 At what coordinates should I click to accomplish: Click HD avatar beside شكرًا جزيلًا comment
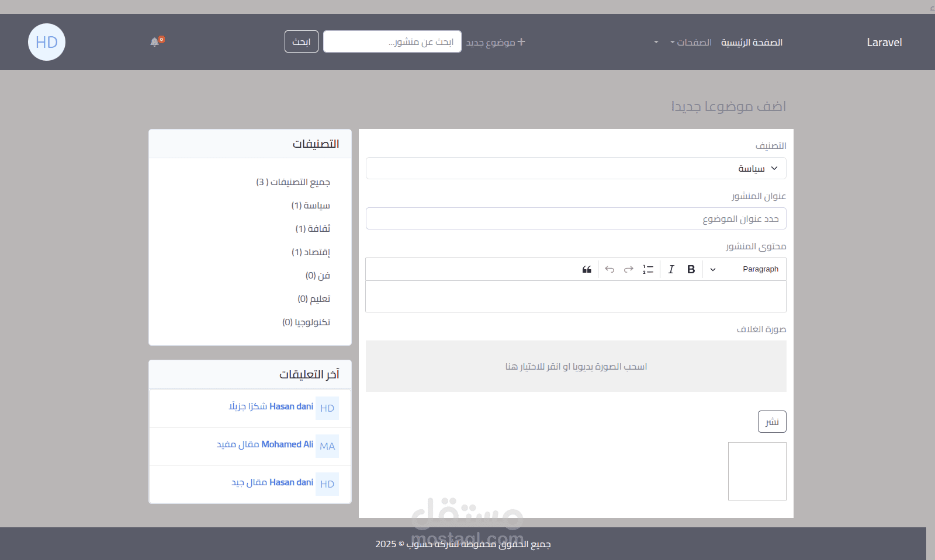point(327,408)
